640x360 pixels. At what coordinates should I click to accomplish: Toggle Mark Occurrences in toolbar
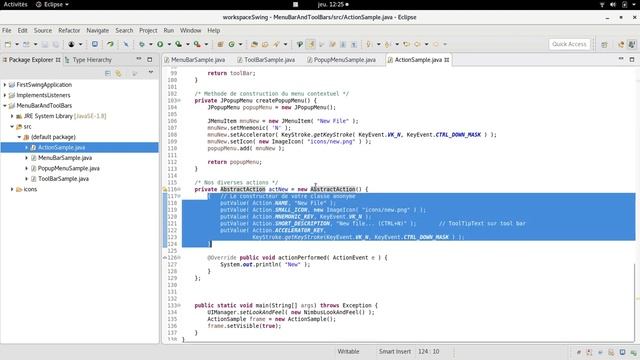pos(311,44)
